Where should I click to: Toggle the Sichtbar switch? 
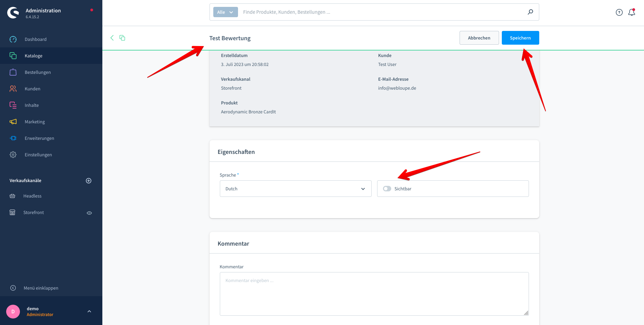point(387,189)
